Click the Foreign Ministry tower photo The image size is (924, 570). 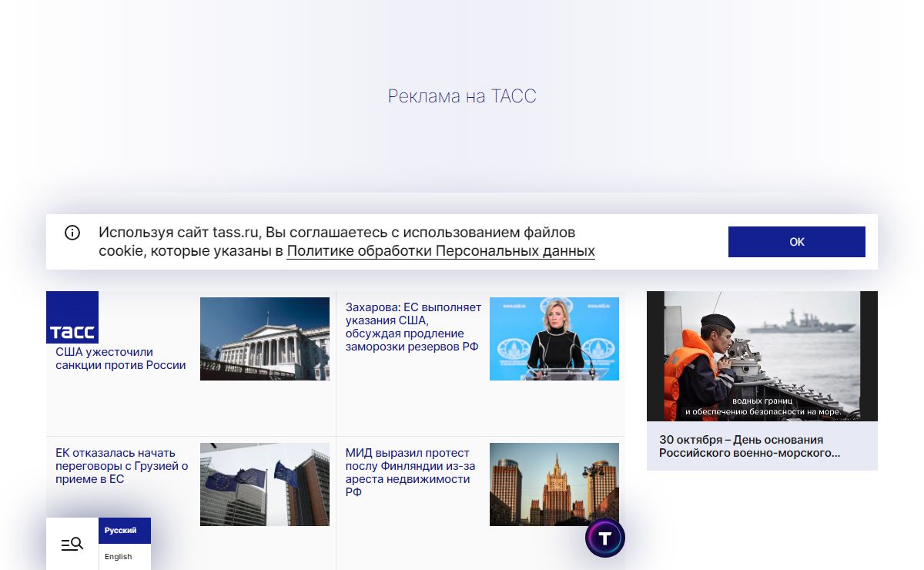[554, 484]
